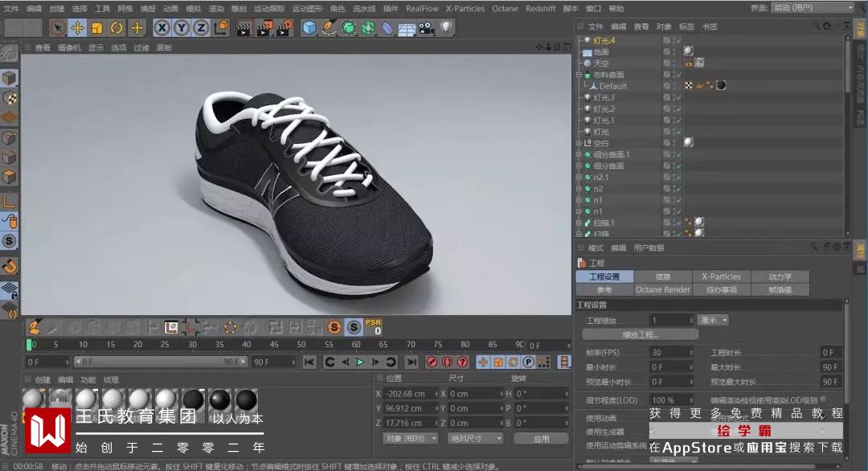Expand the 布料曲面 object tree
Screen dimensions: 868x471
(x=578, y=75)
